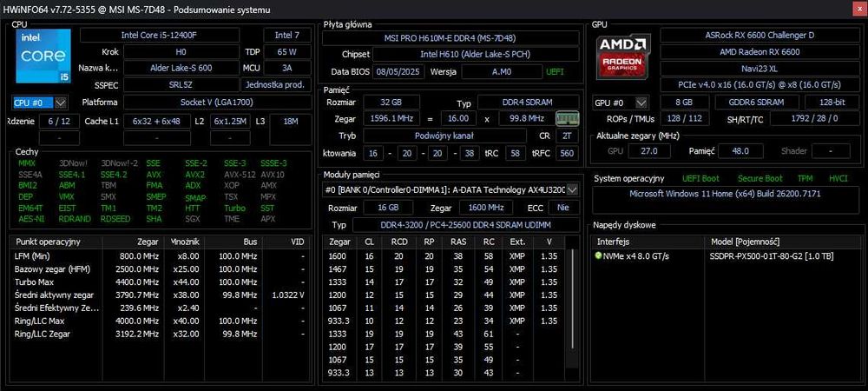Click the 'Alder Lake-S 600' codename field
868x391 pixels.
[181, 68]
